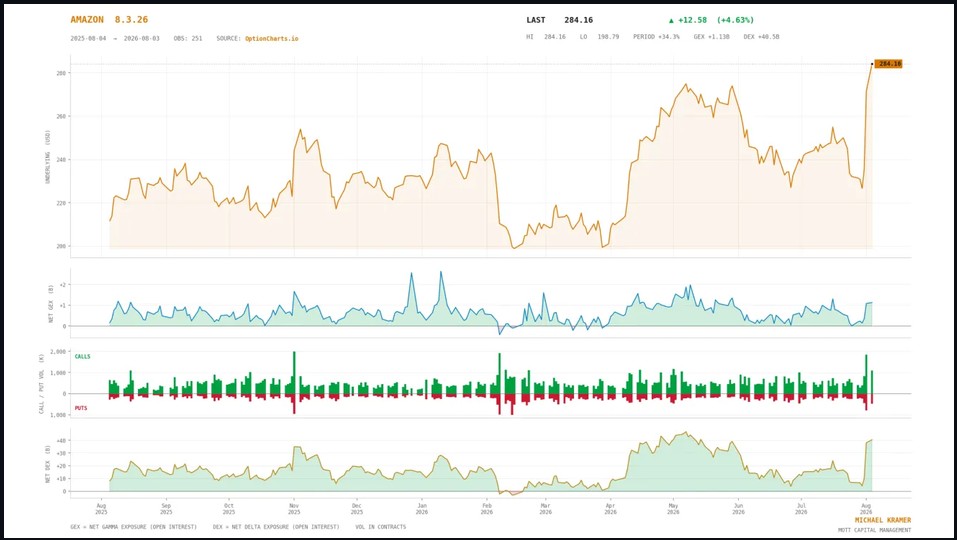Click the 'Mar 2026' date axis label
The image size is (957, 540).
(x=546, y=509)
